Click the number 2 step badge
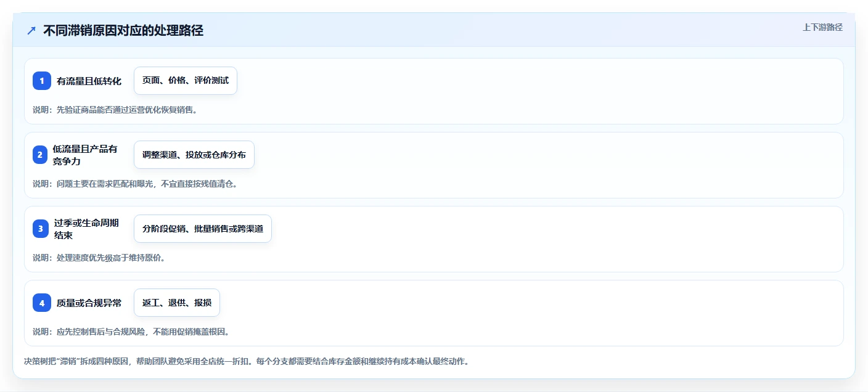 (x=40, y=155)
